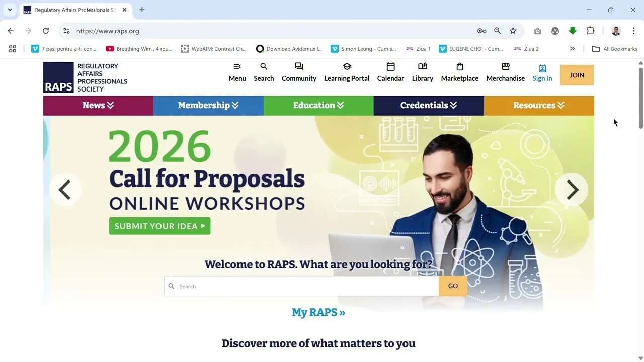
Task: Bookmark this page with the star
Action: tap(513, 31)
